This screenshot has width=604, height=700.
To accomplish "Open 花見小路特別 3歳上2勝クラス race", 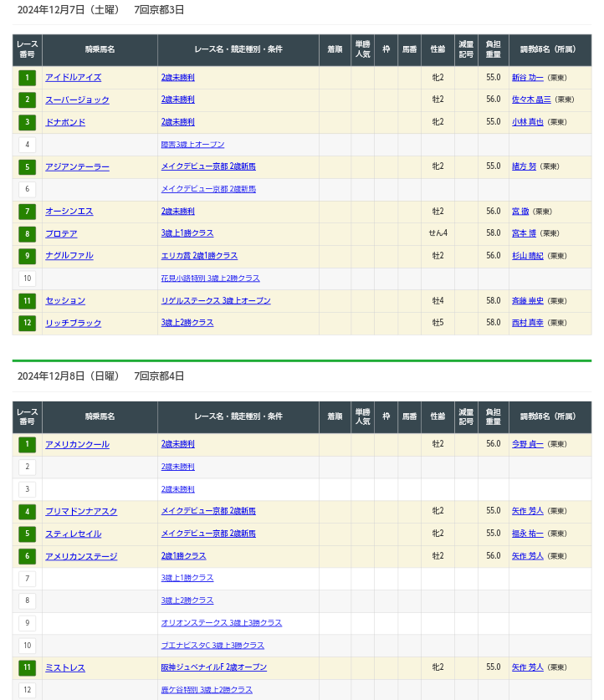I will (210, 278).
